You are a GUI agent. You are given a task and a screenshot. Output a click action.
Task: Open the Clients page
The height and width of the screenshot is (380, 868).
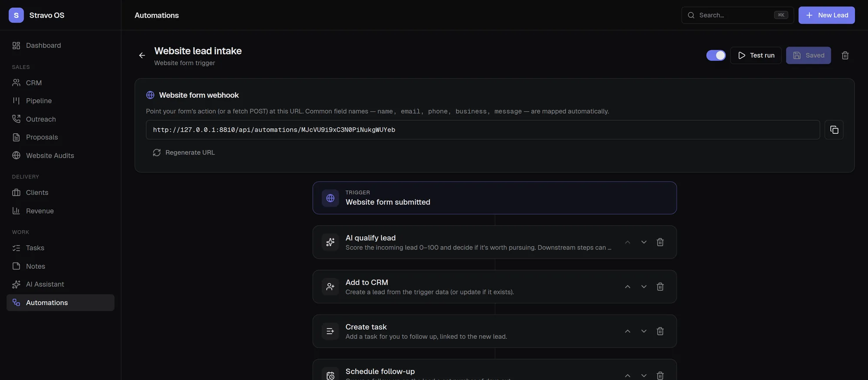click(60, 192)
